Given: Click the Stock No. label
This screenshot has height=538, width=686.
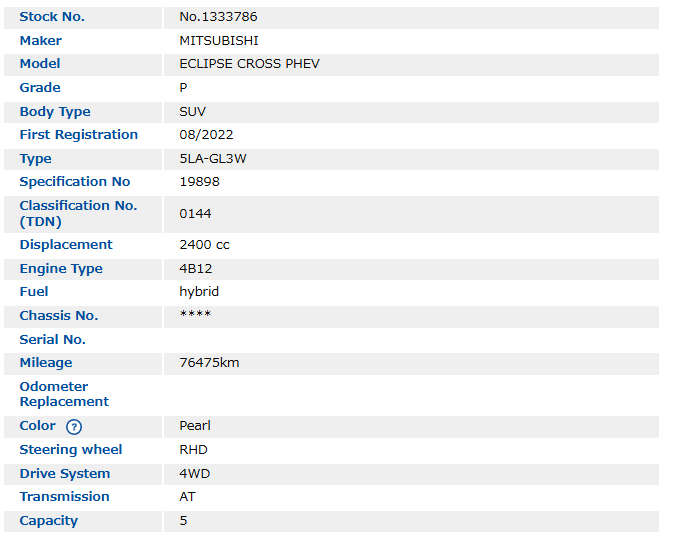Looking at the screenshot, I should [x=52, y=17].
